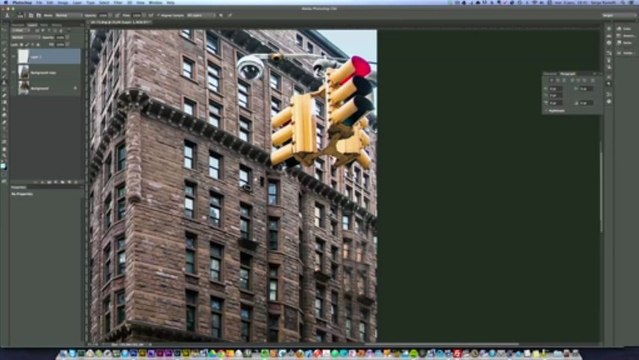Viewport: 639px width, 360px height.
Task: Open the Layer menu
Action: 77,2
